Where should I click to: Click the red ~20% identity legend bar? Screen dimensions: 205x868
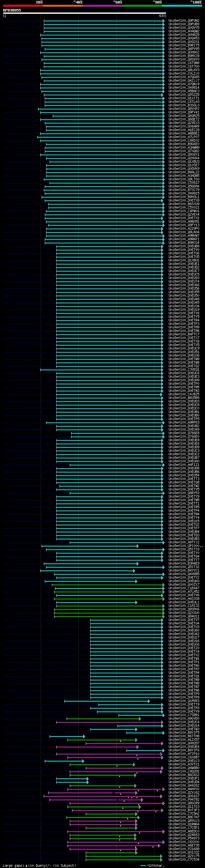point(23,6)
